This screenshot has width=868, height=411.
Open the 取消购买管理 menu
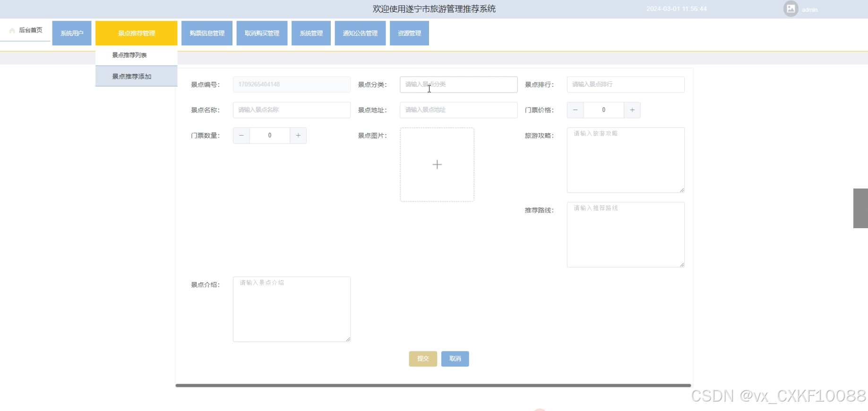(262, 33)
